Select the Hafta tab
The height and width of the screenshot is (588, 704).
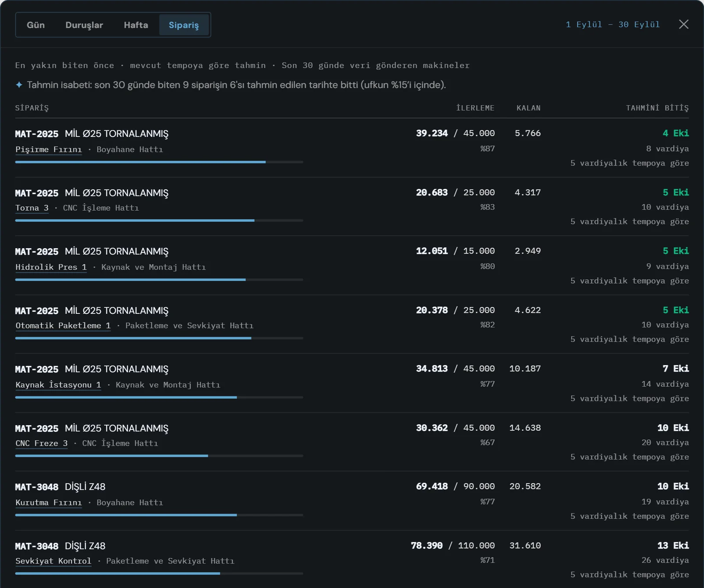click(136, 25)
